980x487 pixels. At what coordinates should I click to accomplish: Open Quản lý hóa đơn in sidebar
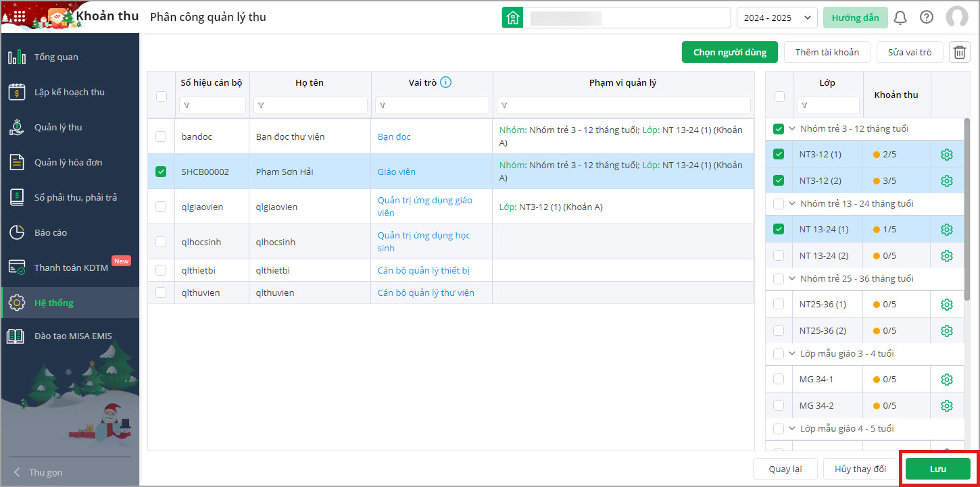click(68, 162)
